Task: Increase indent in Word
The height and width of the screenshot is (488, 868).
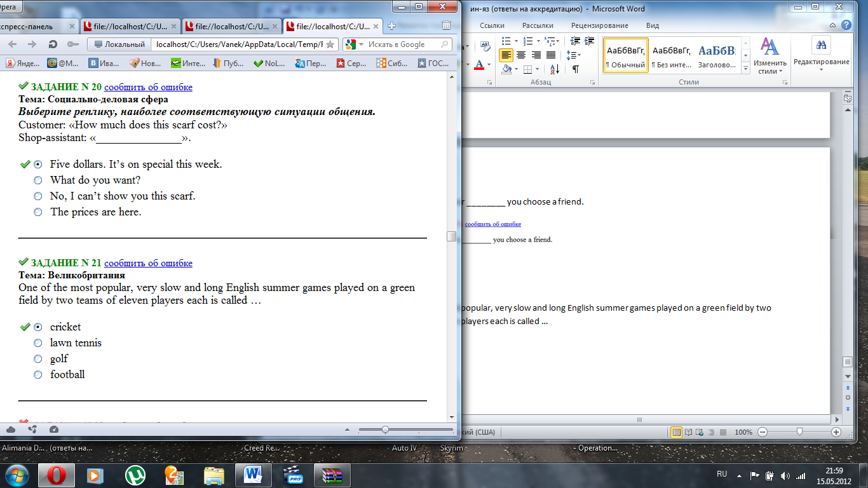Action: 589,41
